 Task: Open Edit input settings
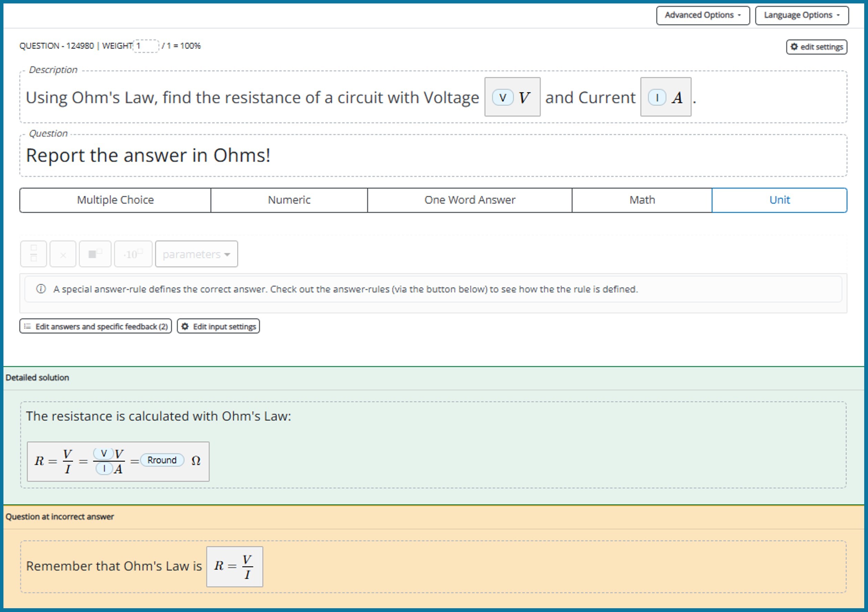pyautogui.click(x=218, y=326)
